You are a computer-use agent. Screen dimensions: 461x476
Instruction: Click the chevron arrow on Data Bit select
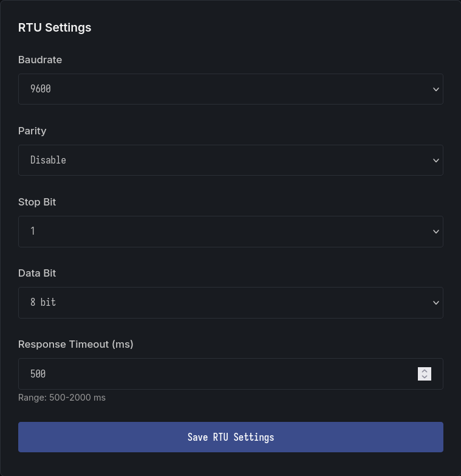pyautogui.click(x=435, y=303)
